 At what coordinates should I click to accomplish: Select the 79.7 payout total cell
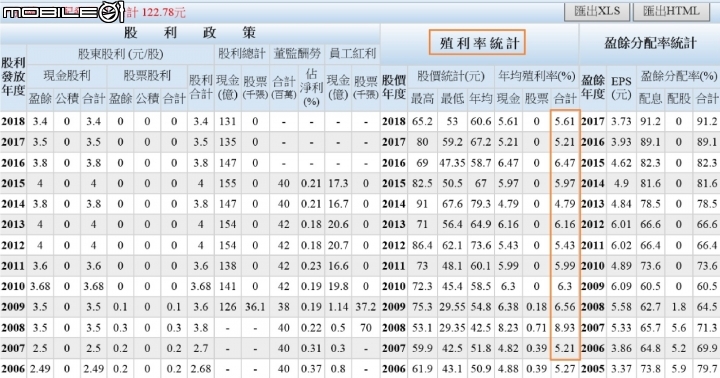click(x=707, y=369)
